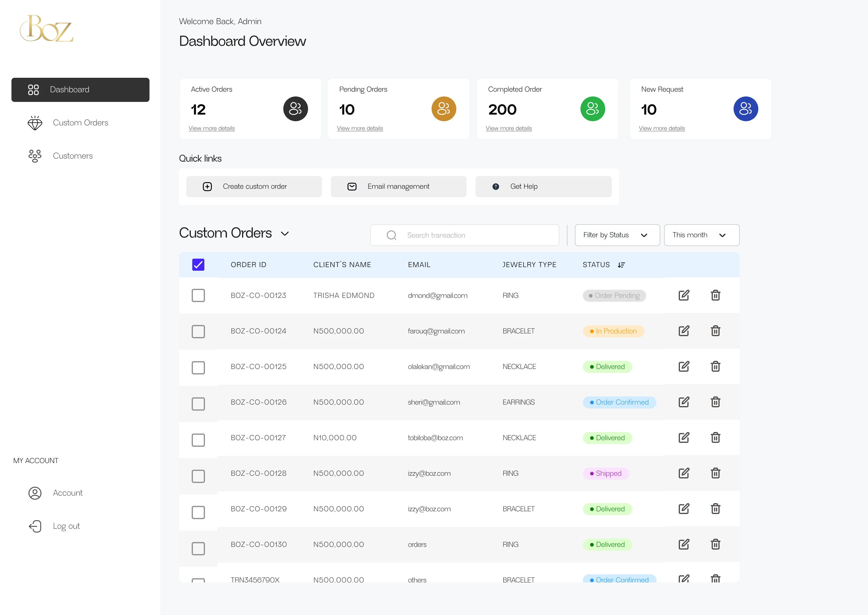Focus the Search transaction input field
This screenshot has height=615, width=868.
(473, 235)
